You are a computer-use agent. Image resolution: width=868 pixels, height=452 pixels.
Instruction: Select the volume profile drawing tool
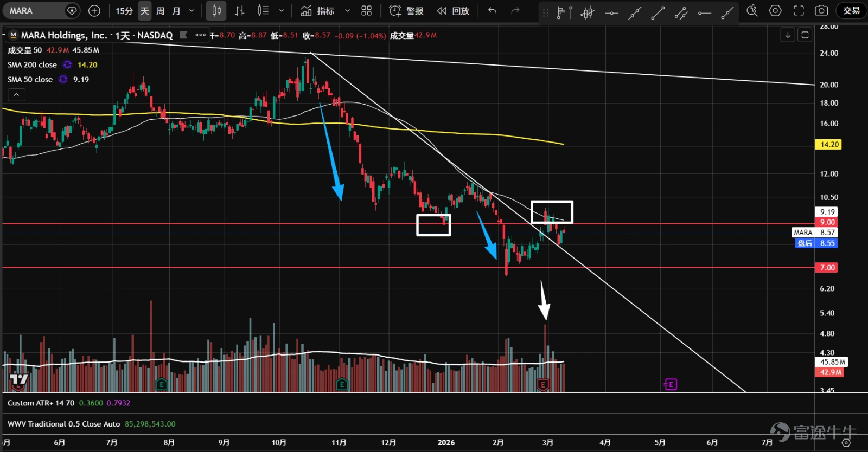tap(564, 12)
